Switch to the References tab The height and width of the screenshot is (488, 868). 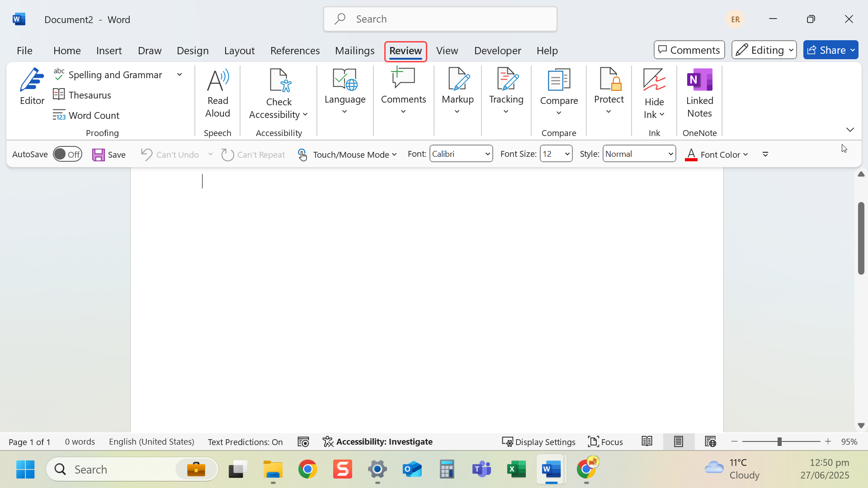[295, 50]
